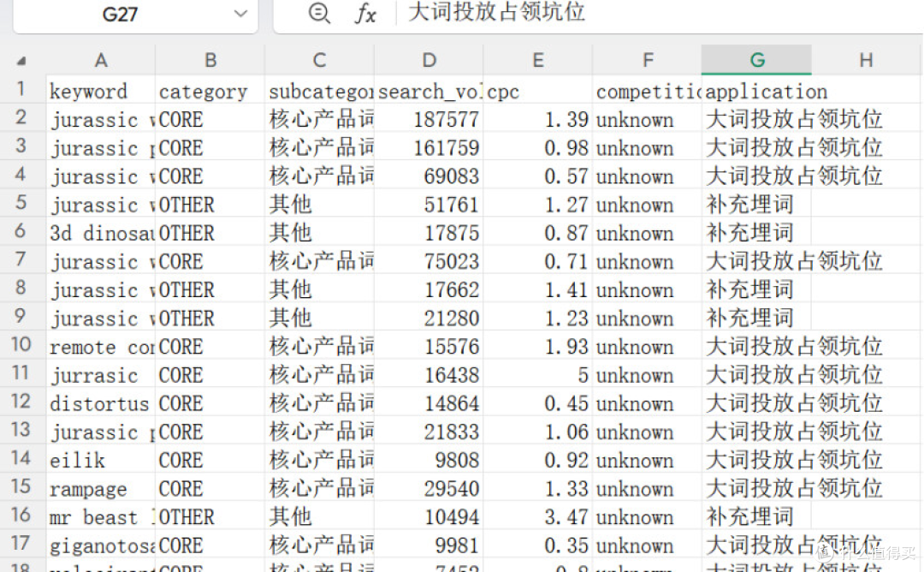Click search volume cell 21280
Image resolution: width=924 pixels, height=572 pixels.
tap(429, 318)
